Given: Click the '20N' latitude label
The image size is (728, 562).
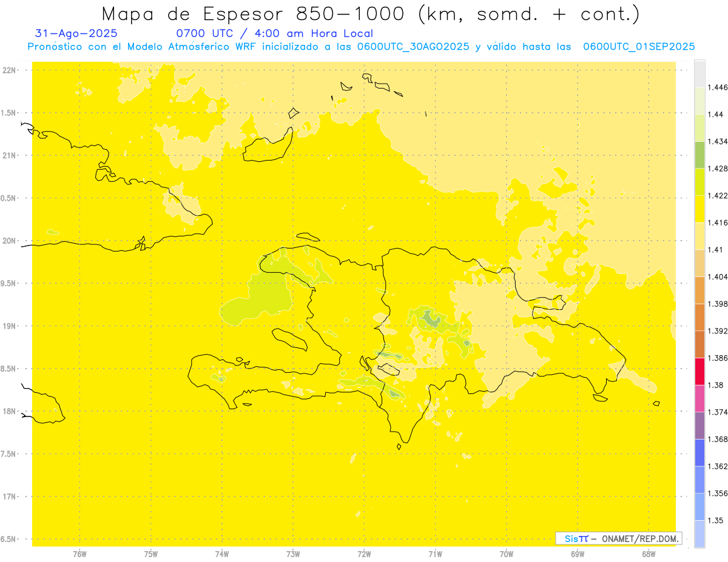Looking at the screenshot, I should (10, 241).
